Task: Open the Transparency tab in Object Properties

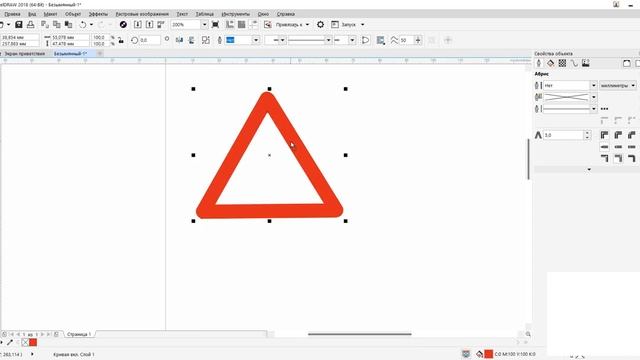Action: [562, 63]
